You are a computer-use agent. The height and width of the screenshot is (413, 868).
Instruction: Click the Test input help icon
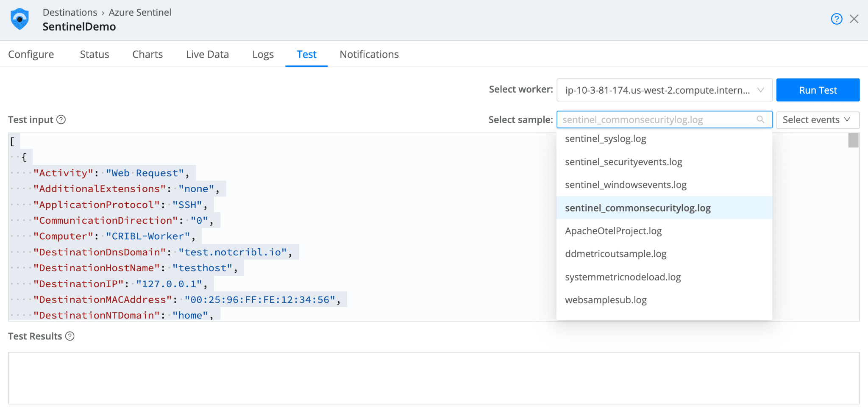click(61, 120)
